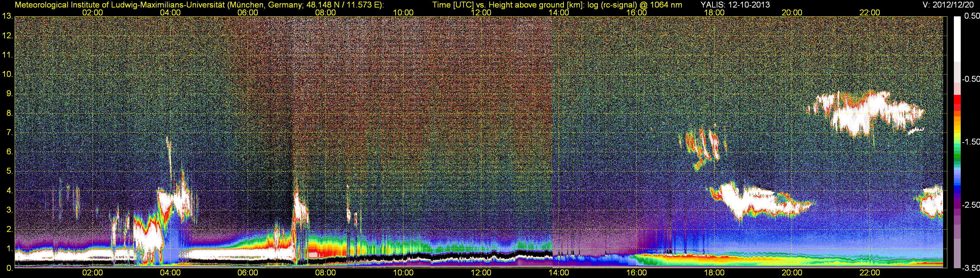Click the 10 km height axis label
980x278 pixels.
pyautogui.click(x=7, y=74)
